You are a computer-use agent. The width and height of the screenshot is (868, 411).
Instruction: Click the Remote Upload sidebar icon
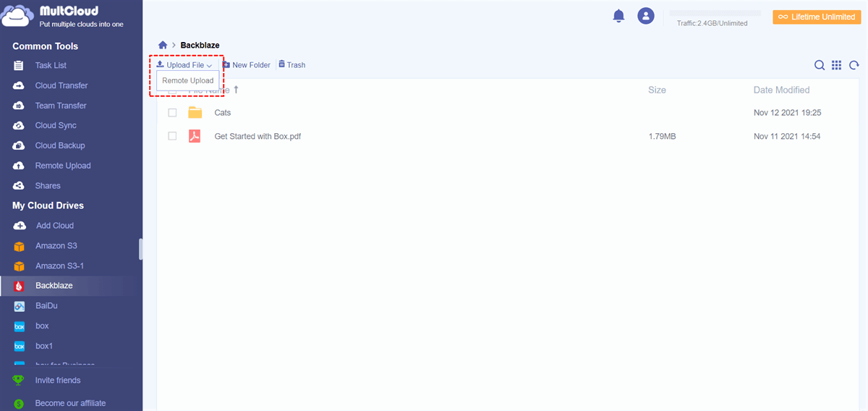point(20,166)
